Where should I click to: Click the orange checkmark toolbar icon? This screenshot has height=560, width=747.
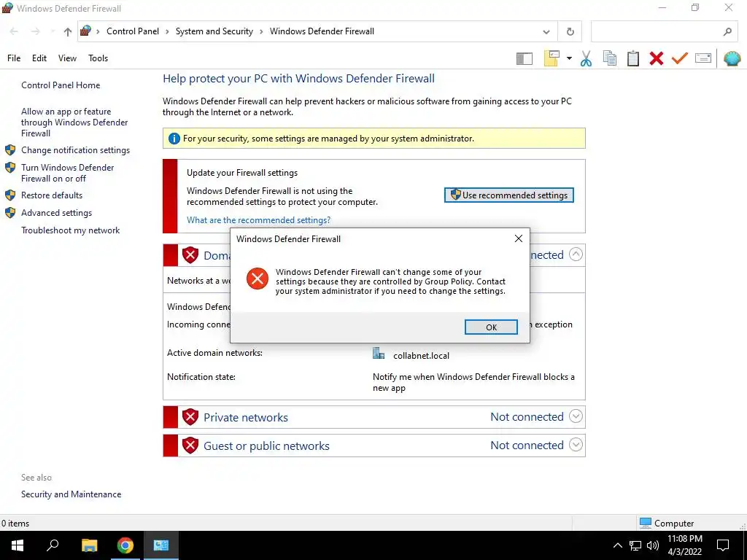[680, 58]
